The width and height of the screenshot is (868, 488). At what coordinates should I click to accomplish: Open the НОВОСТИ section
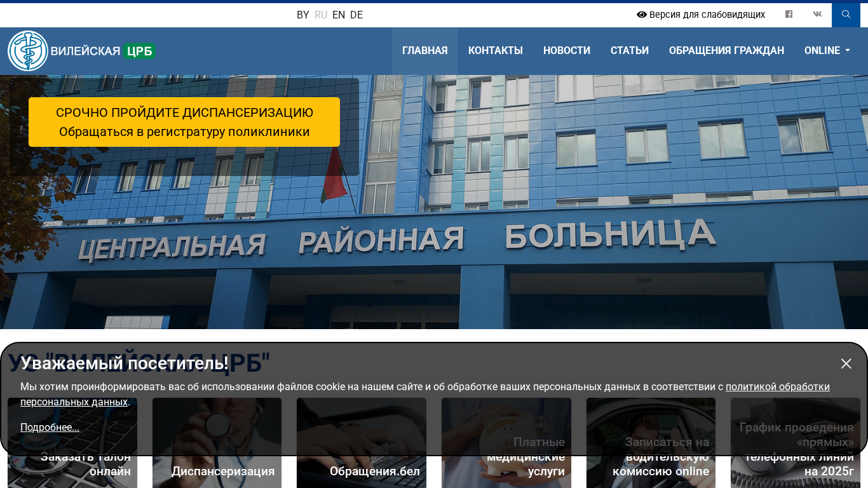tap(567, 51)
